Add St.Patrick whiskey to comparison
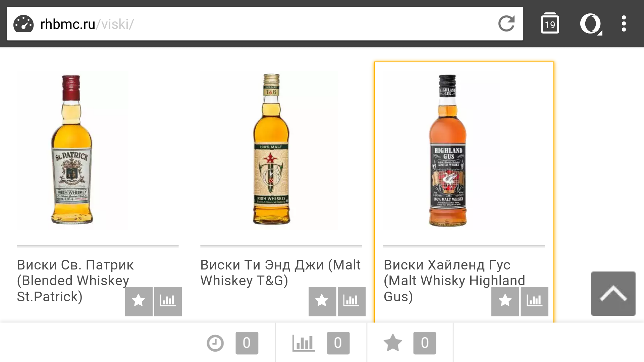Viewport: 644px width, 362px height. (168, 301)
